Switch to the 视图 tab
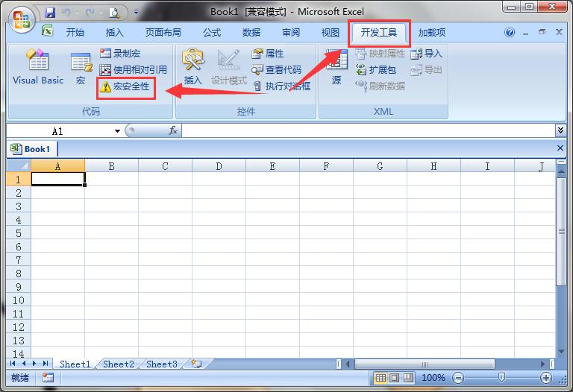Screen dimensions: 573x392 [x=331, y=33]
